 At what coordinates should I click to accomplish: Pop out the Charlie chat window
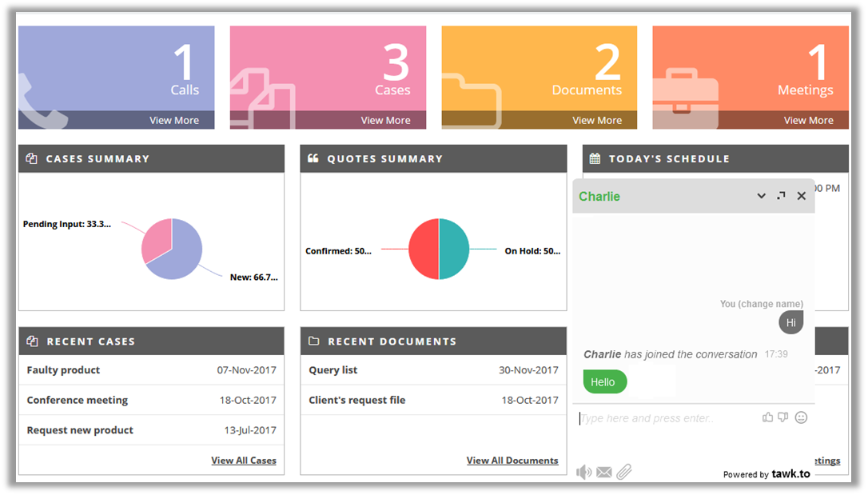[x=781, y=196]
